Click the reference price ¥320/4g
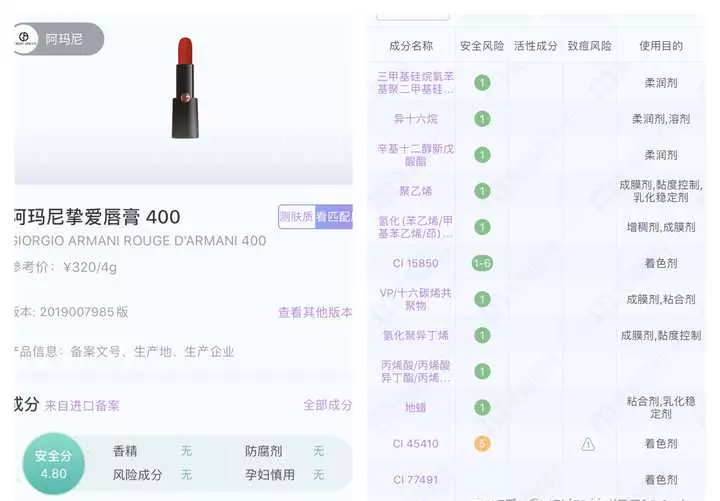Viewport: 720px width, 501px height. (90, 267)
